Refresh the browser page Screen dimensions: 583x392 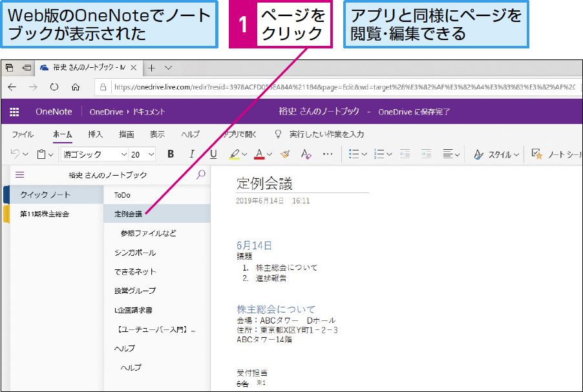tap(54, 87)
